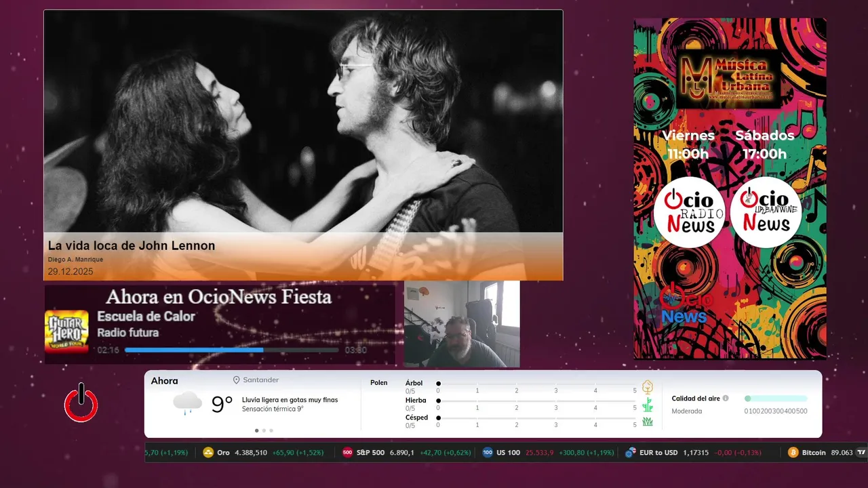Click the Viernes 11:00h schedule text
The width and height of the screenshot is (868, 488).
[688, 144]
